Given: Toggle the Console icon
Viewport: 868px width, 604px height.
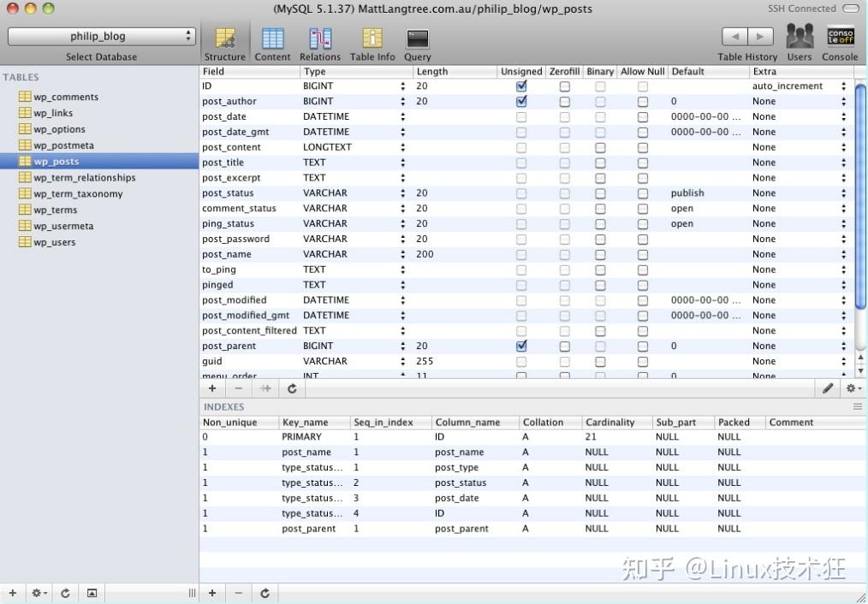Looking at the screenshot, I should 840,37.
